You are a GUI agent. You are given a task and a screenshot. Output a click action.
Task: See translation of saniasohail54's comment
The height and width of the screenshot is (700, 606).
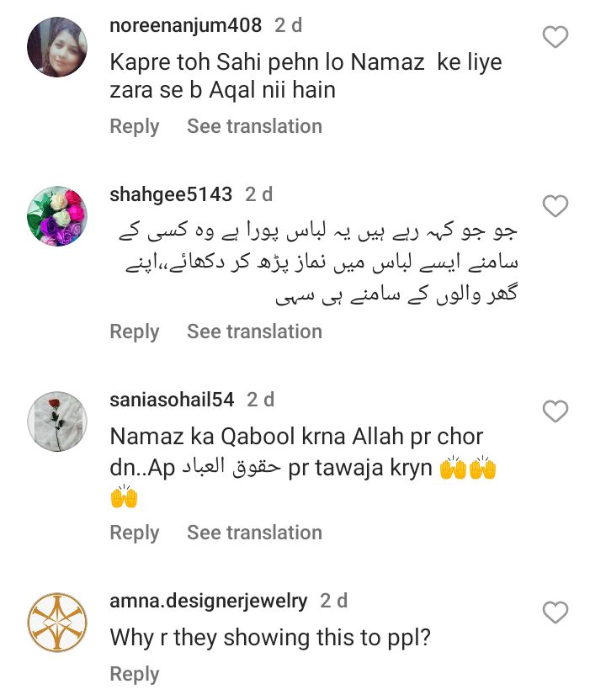point(254,533)
